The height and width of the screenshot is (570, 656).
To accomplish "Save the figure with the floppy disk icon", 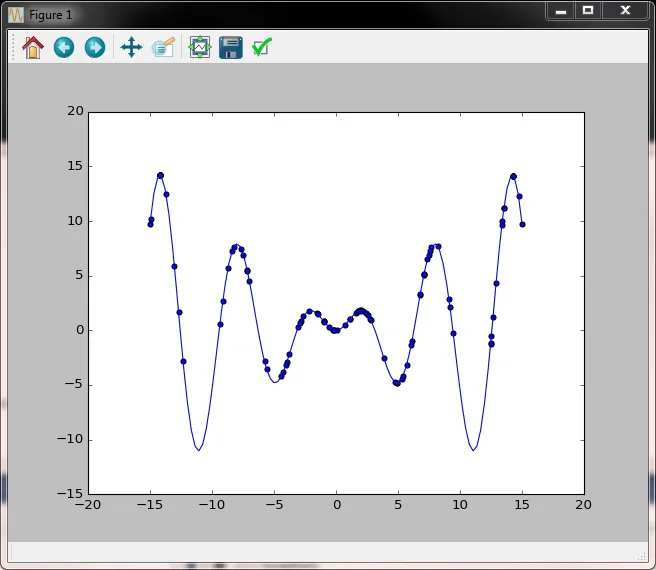I will coord(231,47).
